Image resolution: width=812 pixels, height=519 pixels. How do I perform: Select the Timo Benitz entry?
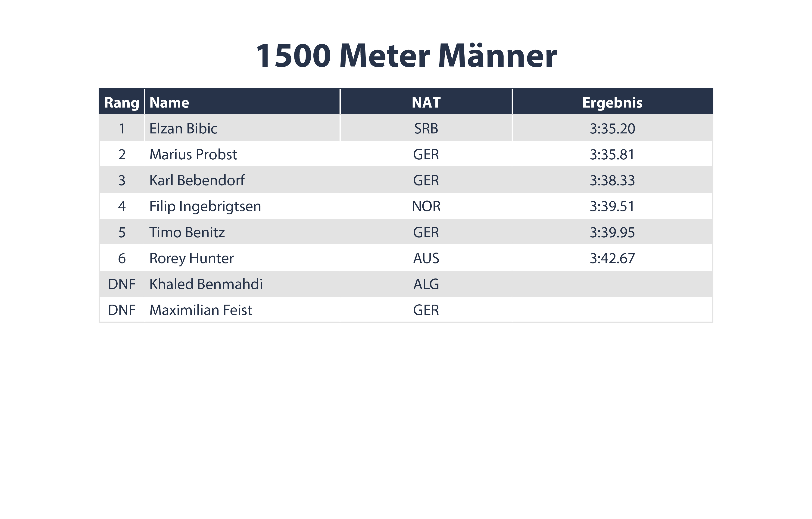[x=187, y=232]
